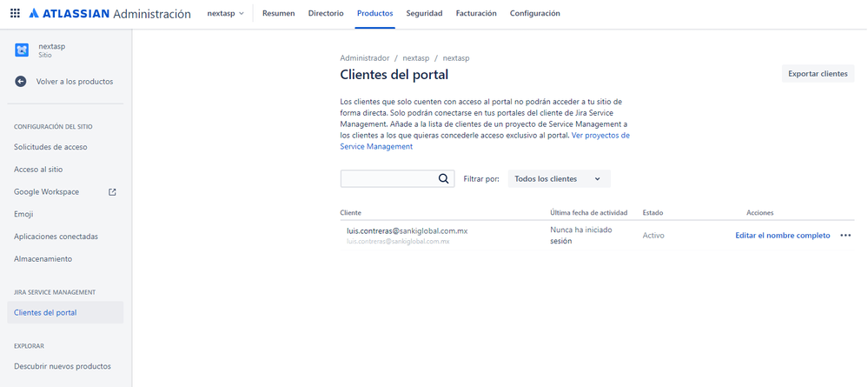Expand the Todos los clientes filter dropdown
868x387 pixels.
click(559, 178)
